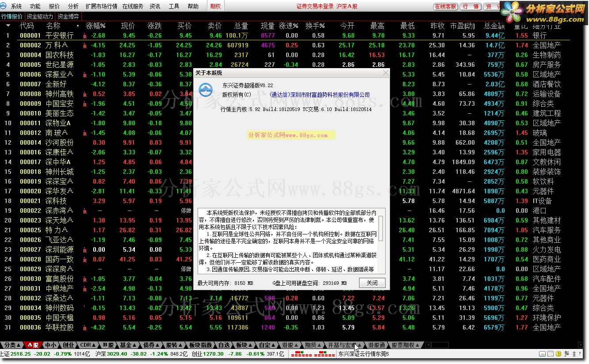Open the 功能 menu

(35, 6)
